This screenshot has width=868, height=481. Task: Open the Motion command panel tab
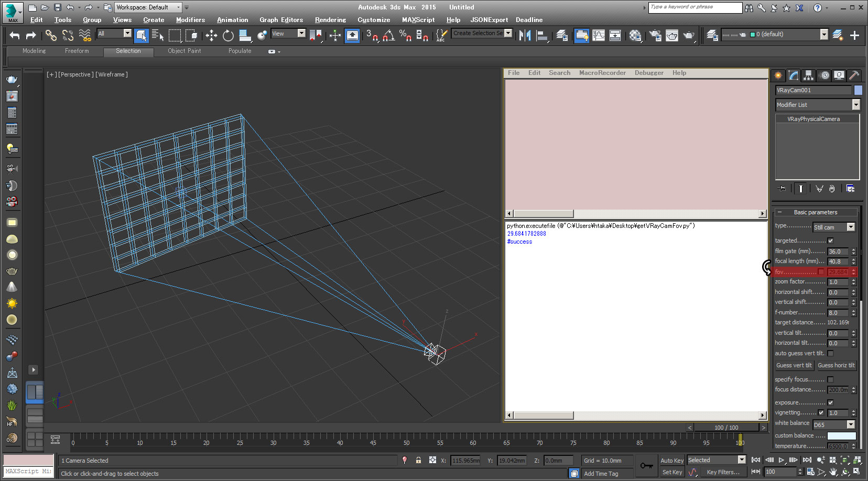pyautogui.click(x=824, y=75)
